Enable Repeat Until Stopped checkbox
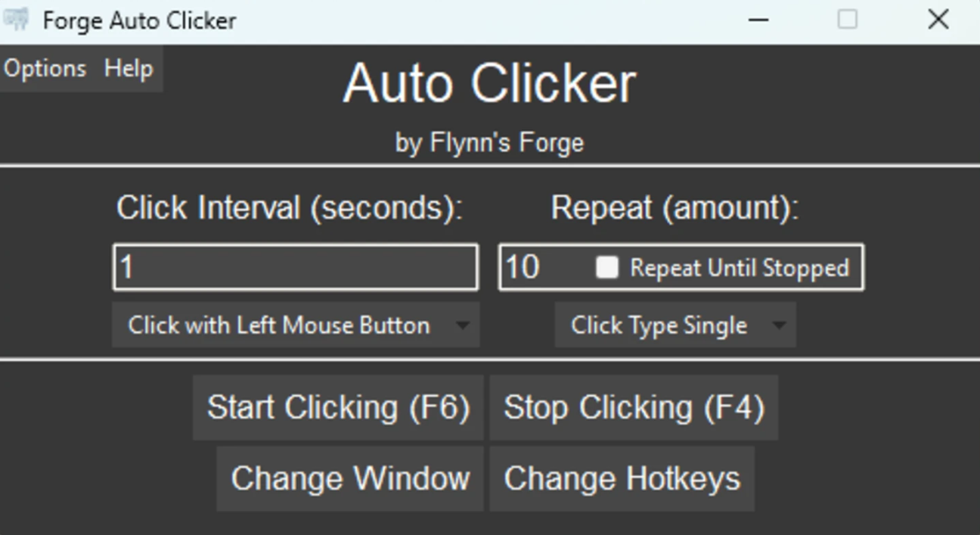The image size is (980, 535). coord(607,267)
